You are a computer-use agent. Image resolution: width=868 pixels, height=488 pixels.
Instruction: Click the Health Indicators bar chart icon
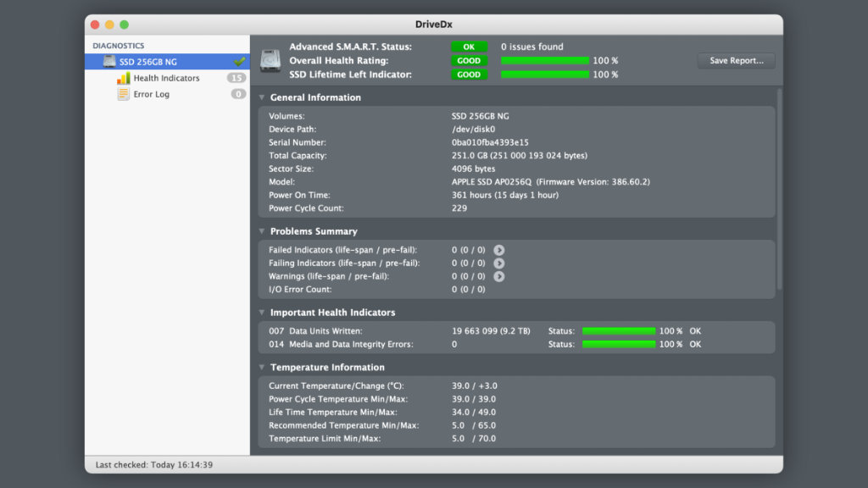click(123, 78)
